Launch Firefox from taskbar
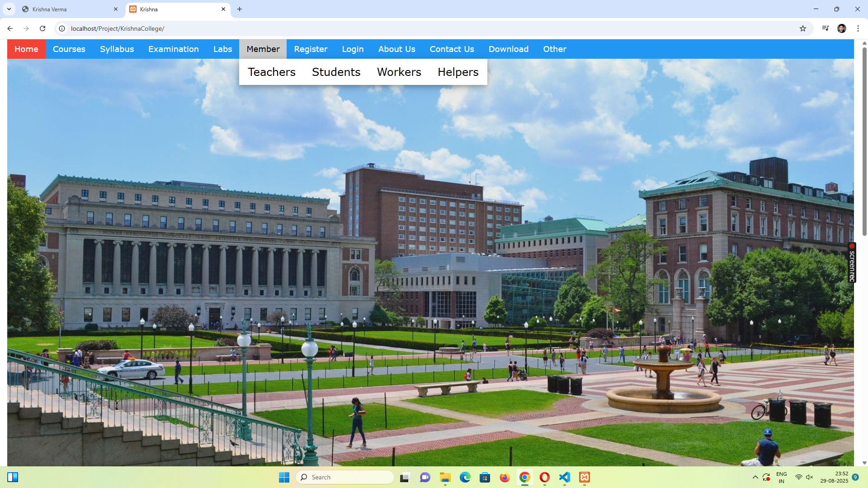Screen dimensions: 868x488 (505, 477)
